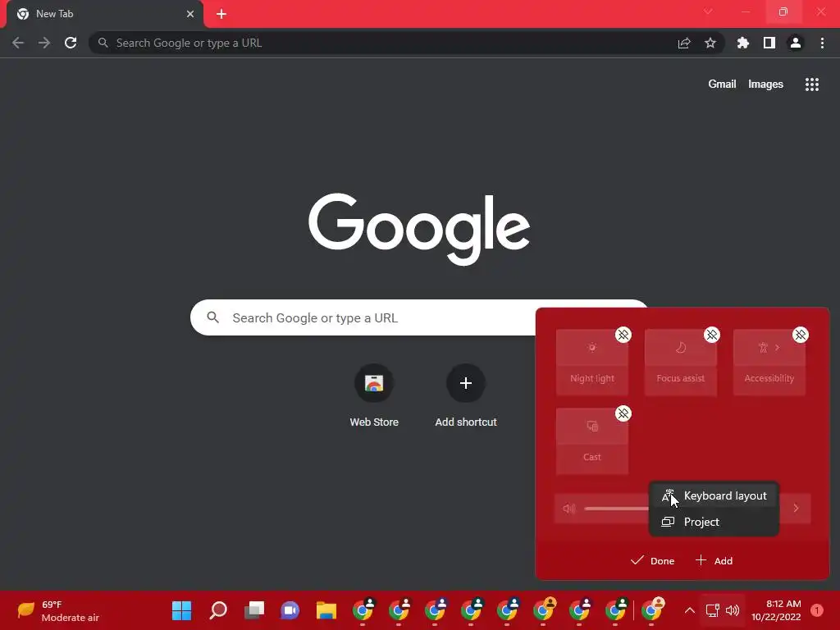Click the network icon in system tray
Screen dimensions: 840x630
click(712, 610)
